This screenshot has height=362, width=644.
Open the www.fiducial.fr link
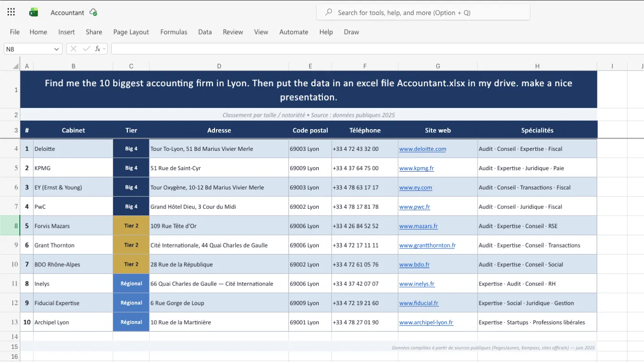pos(419,304)
